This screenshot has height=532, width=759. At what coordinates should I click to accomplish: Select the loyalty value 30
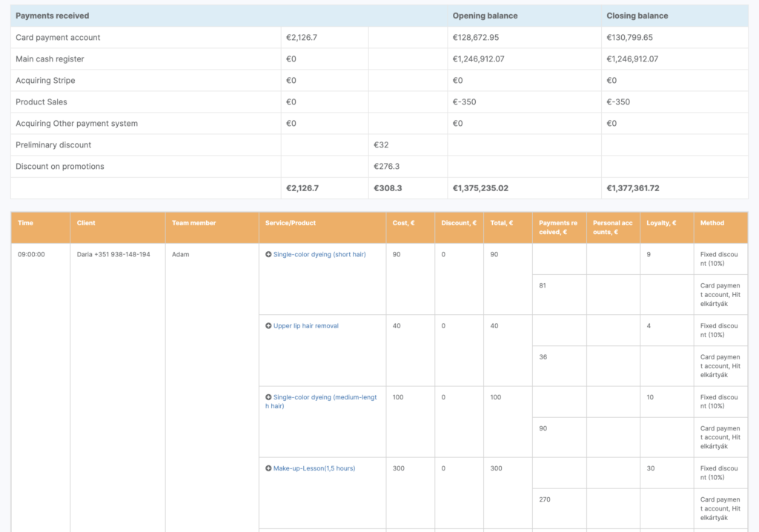click(651, 468)
